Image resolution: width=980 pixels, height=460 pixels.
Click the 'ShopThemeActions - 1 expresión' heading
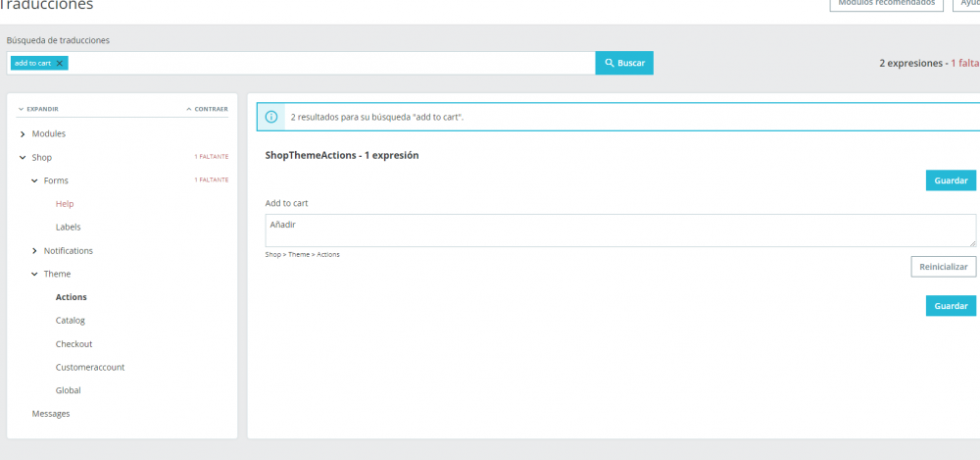[x=342, y=155]
